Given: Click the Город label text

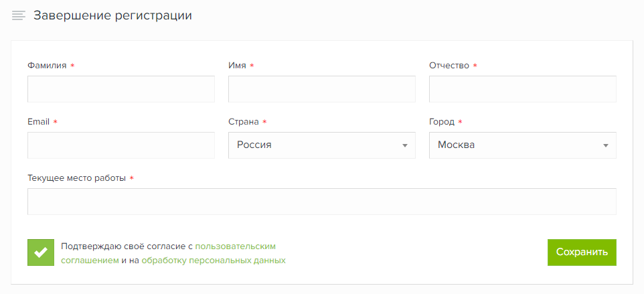Looking at the screenshot, I should [442, 122].
